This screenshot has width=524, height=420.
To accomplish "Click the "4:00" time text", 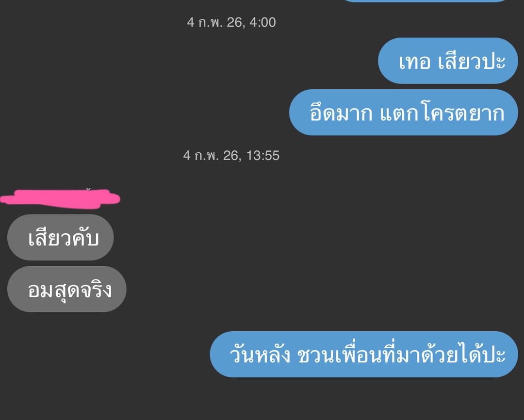I will (x=262, y=22).
